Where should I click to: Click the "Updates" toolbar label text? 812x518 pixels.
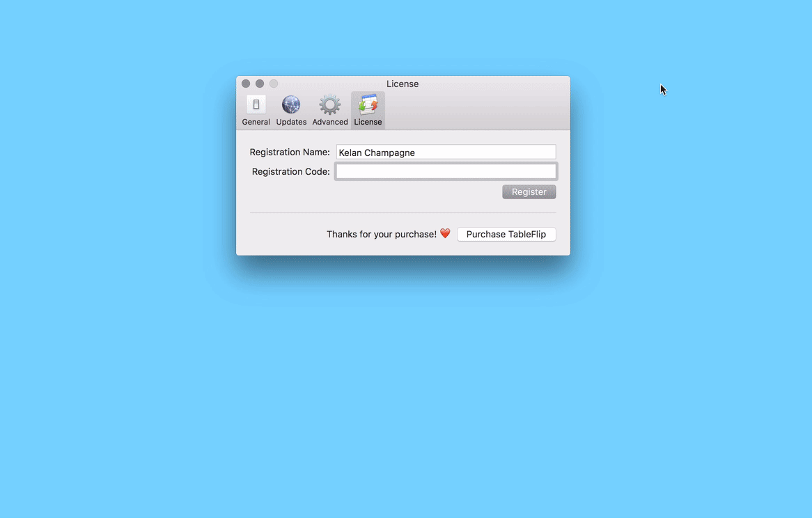pyautogui.click(x=291, y=122)
